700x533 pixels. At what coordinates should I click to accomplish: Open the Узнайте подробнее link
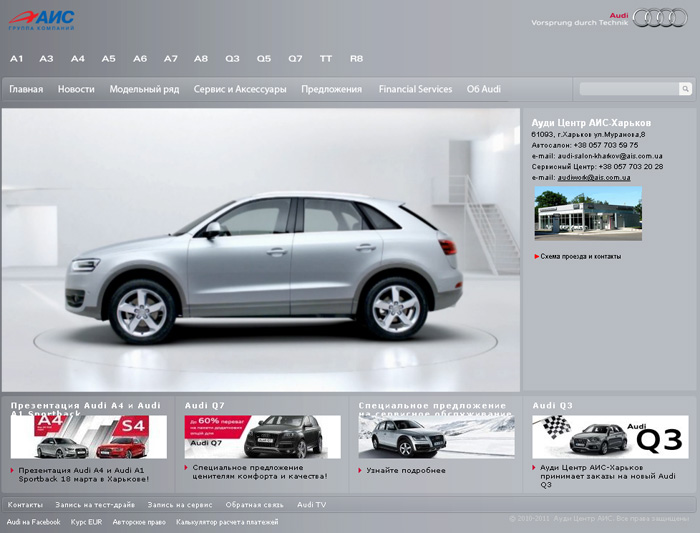tap(406, 471)
